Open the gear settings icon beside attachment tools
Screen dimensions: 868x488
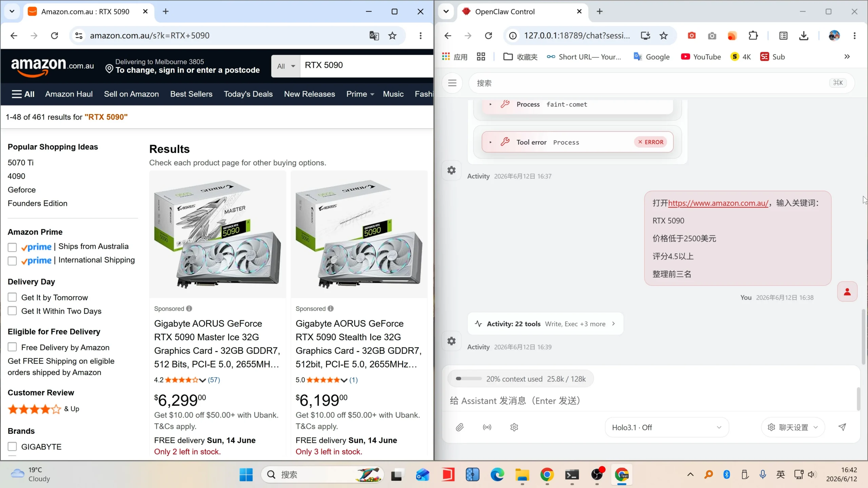click(x=514, y=427)
